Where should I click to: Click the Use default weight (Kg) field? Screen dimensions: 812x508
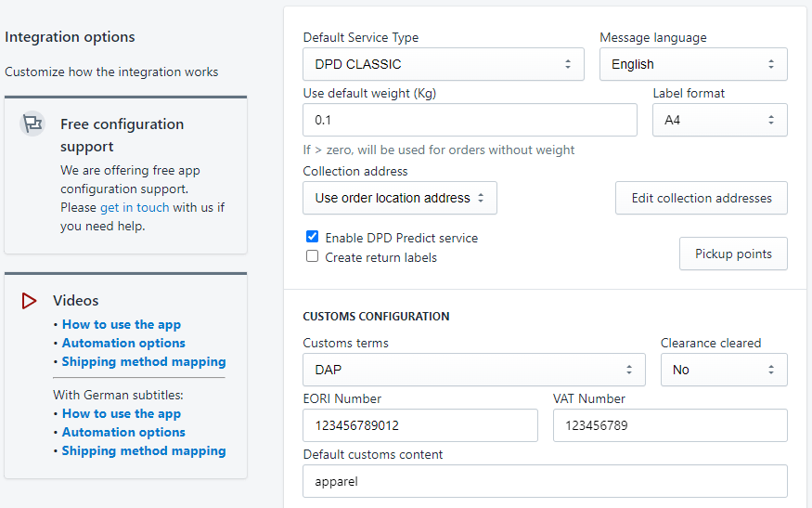tap(470, 120)
